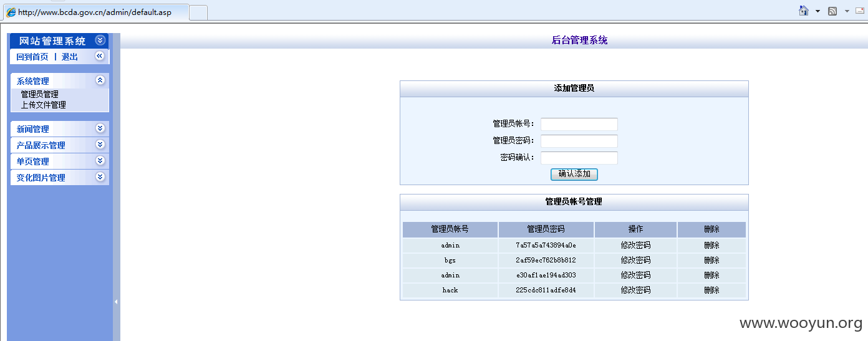Click the 新闻管理 menu label

pos(33,129)
